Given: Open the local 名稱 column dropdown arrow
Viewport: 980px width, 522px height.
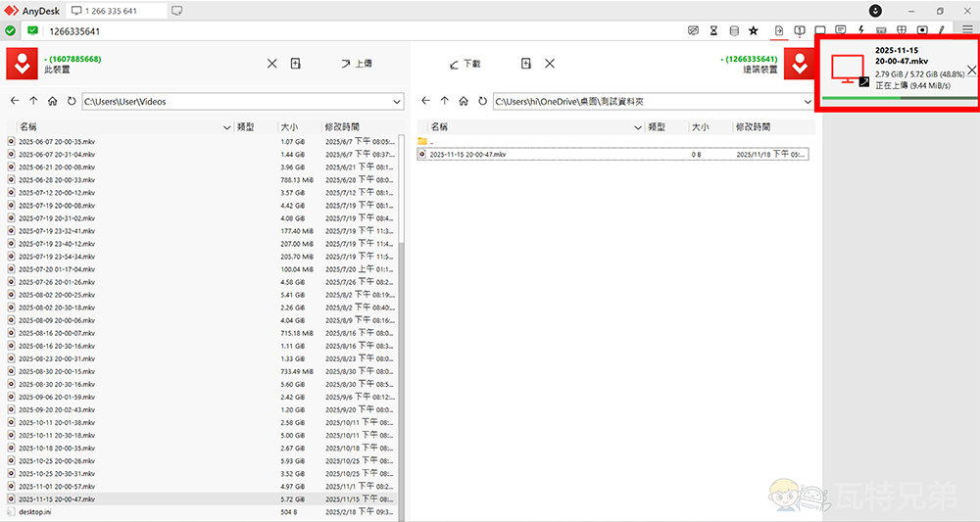Looking at the screenshot, I should 227,127.
